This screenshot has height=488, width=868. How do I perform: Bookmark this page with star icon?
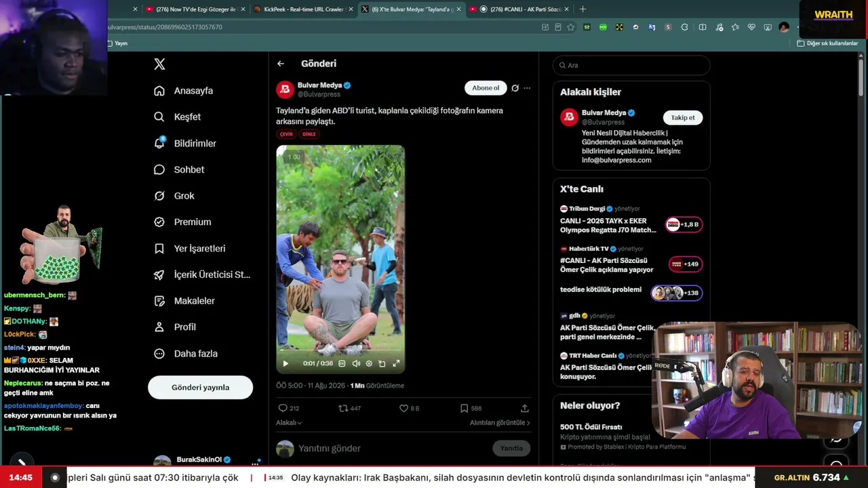pos(570,27)
